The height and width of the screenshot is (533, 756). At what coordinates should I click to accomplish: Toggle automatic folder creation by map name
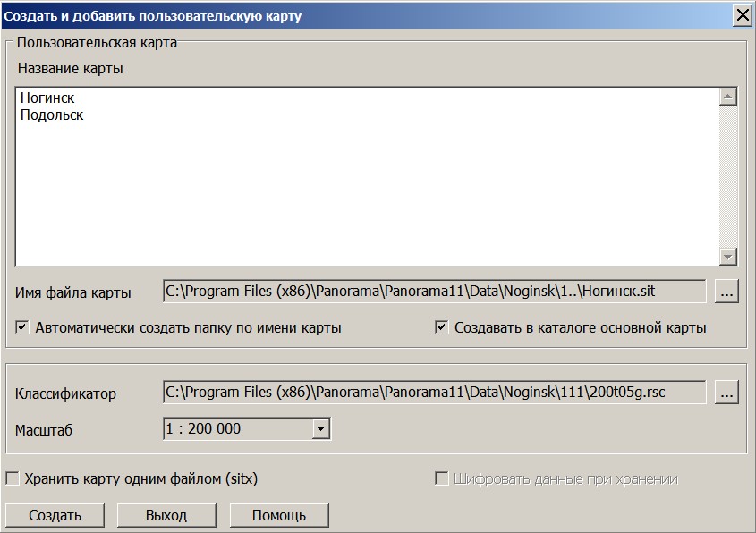click(22, 327)
